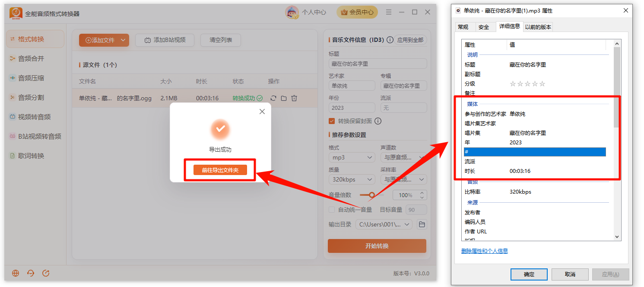The width and height of the screenshot is (644, 287).
Task: Click 删除属性和个人信息 link
Action: tap(485, 251)
